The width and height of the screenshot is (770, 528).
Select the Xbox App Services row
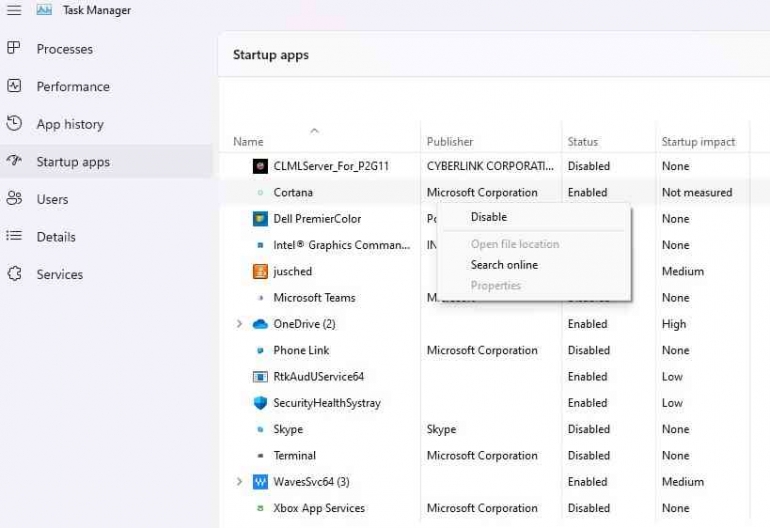(x=319, y=508)
